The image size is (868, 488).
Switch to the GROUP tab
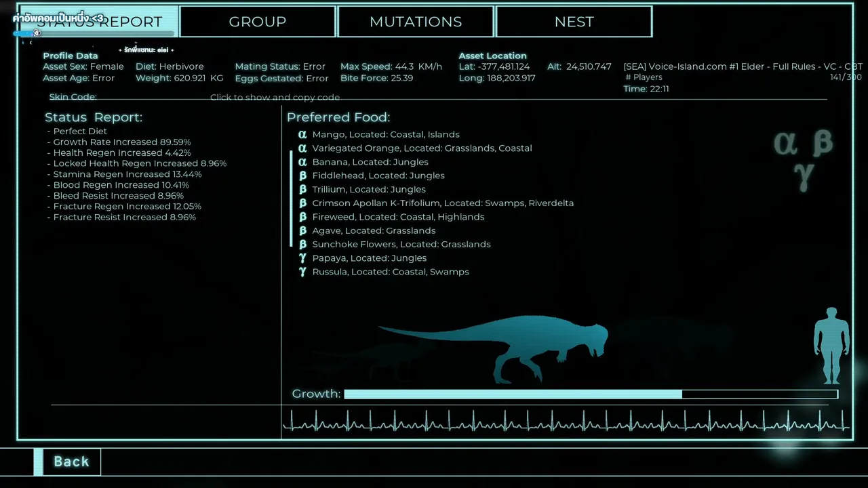(258, 22)
